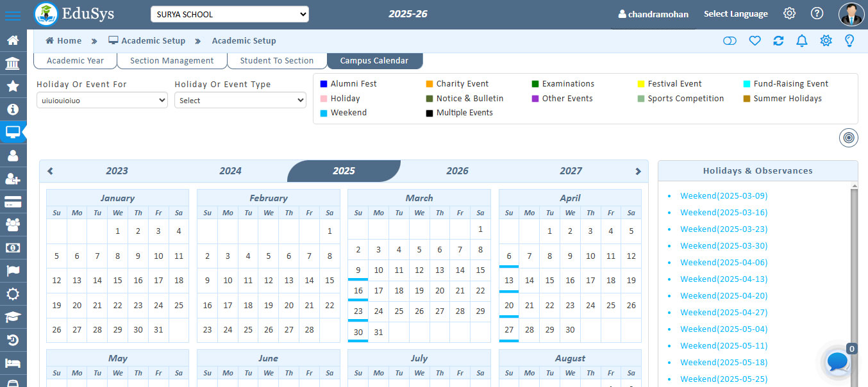This screenshot has height=387, width=868.
Task: Toggle the switch icon in the breadcrumb bar
Action: [730, 41]
